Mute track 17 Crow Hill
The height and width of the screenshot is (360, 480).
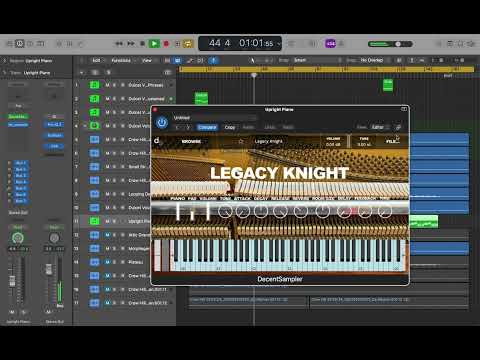tap(107, 303)
